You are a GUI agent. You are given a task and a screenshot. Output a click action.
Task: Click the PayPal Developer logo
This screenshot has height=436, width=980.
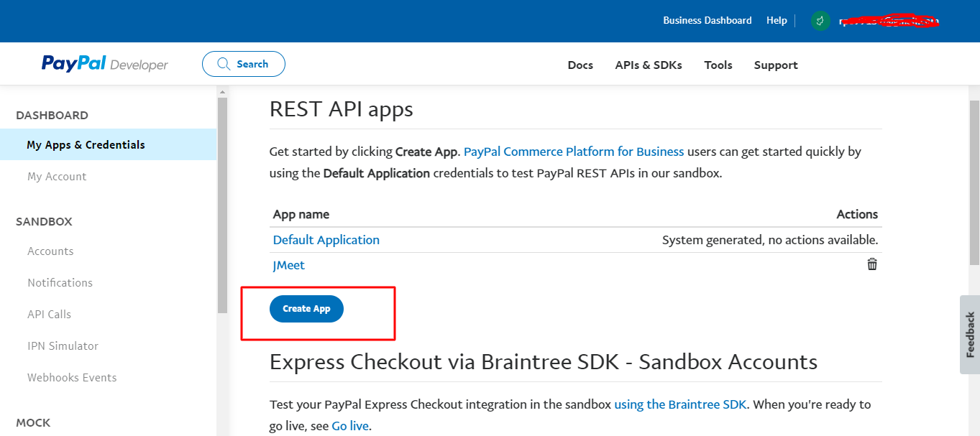click(x=104, y=63)
